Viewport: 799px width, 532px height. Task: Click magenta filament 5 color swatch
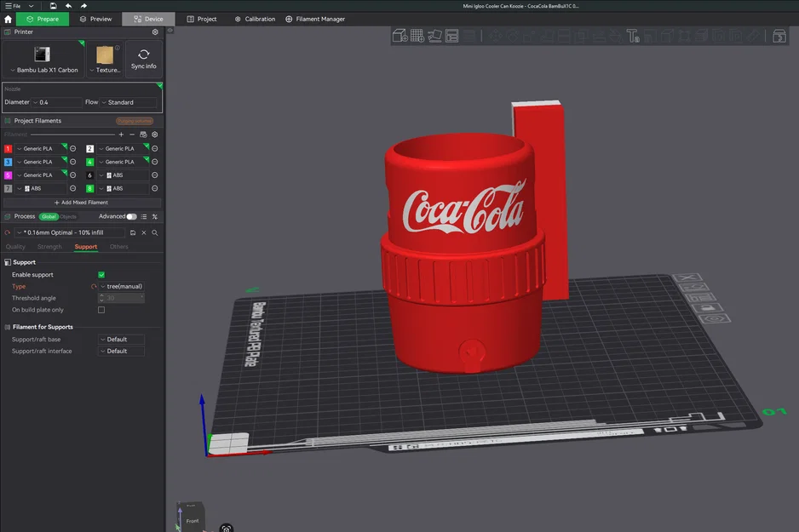click(8, 175)
